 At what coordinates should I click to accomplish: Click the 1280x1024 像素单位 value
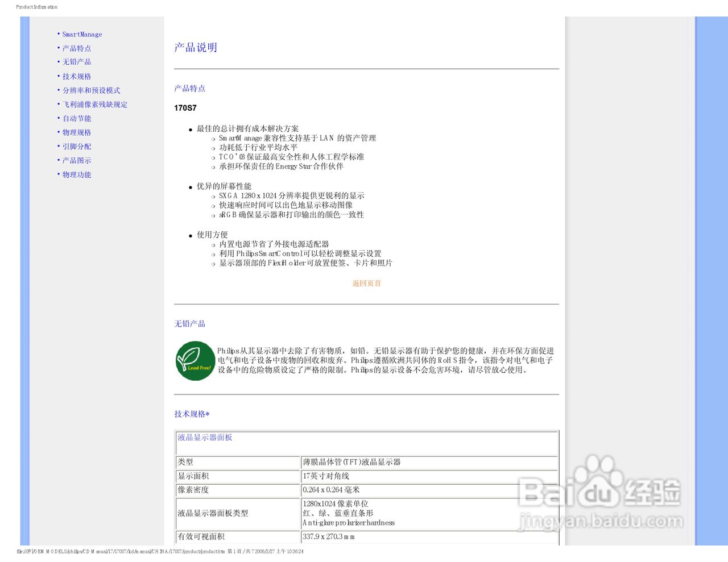(x=336, y=504)
